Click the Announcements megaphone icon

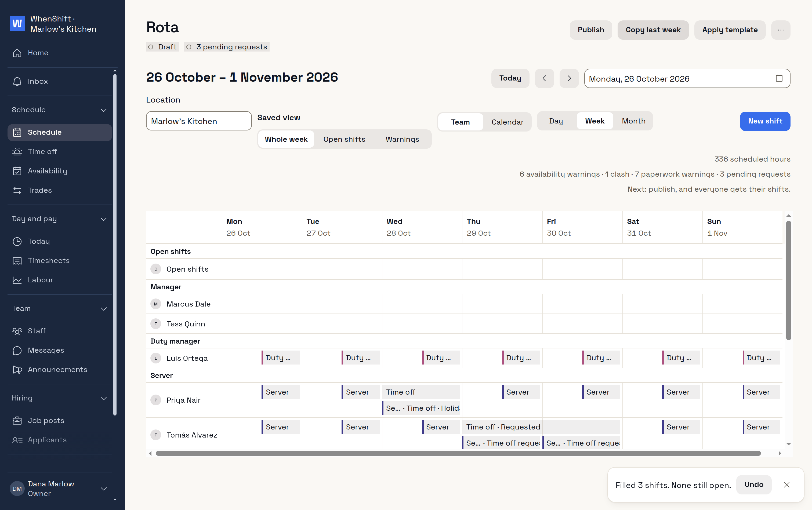pos(17,370)
